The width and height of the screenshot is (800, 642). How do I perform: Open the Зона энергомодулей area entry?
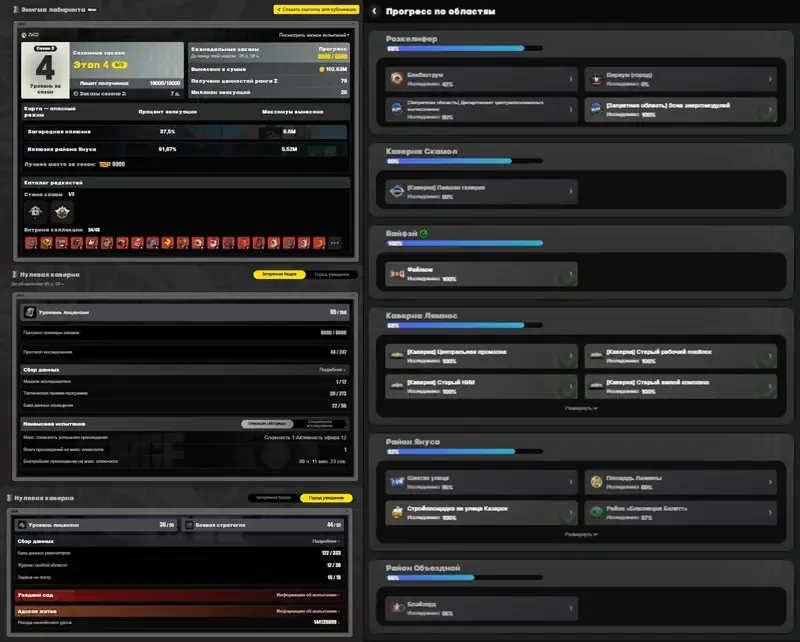pos(681,109)
